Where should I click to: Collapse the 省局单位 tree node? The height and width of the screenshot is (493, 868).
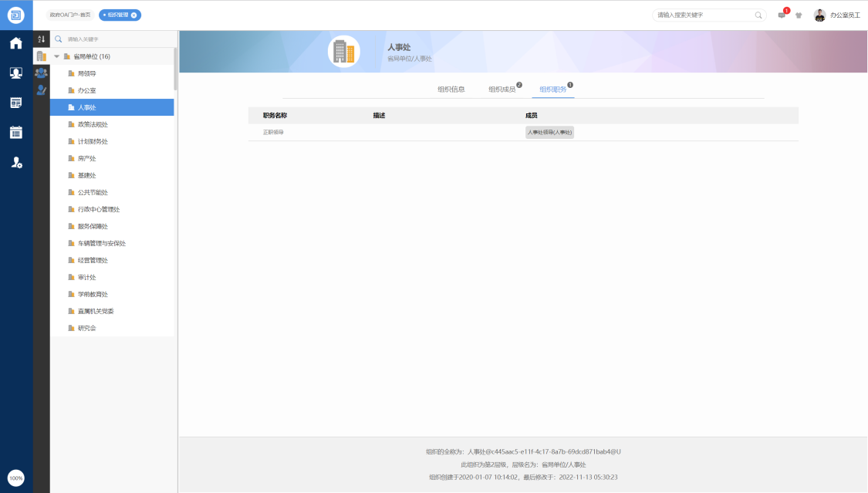(56, 56)
